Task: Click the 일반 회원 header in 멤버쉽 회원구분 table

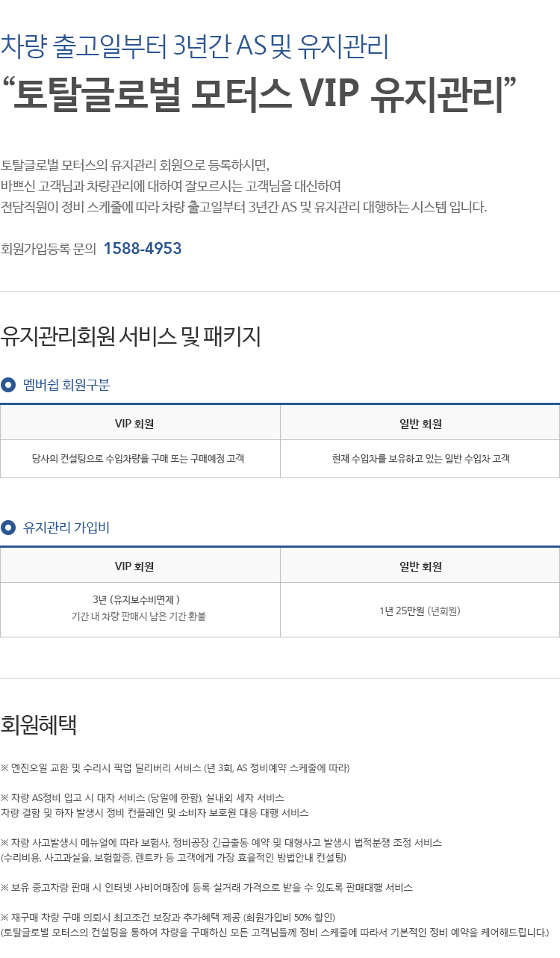Action: pyautogui.click(x=420, y=424)
